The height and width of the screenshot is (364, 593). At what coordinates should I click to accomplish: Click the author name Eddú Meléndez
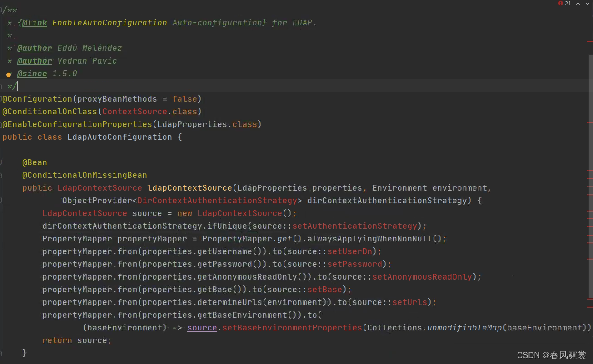(x=90, y=48)
